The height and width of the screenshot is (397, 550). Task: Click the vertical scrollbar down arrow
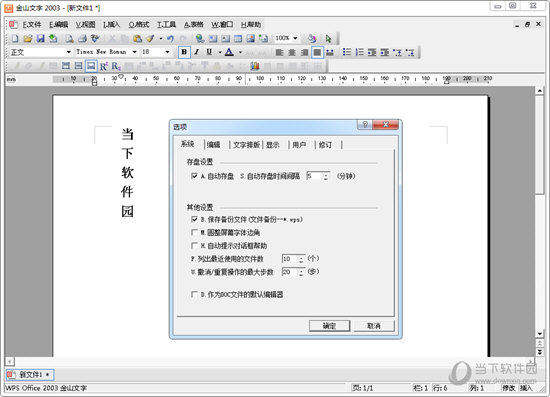540,333
